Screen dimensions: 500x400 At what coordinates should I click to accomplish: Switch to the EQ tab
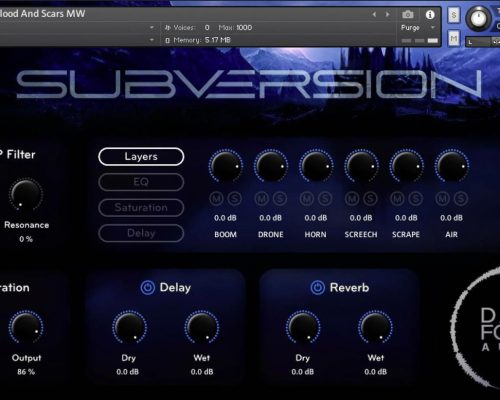click(141, 182)
